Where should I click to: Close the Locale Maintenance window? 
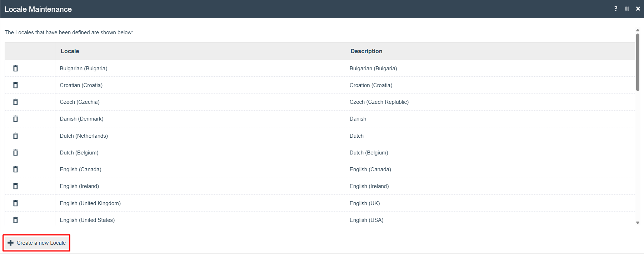point(638,9)
